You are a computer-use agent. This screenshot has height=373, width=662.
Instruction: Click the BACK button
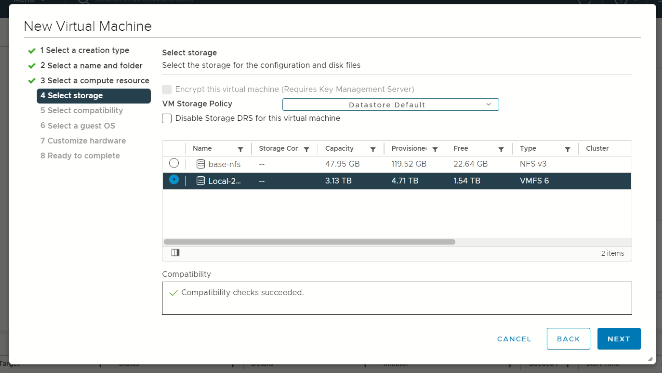[568, 339]
